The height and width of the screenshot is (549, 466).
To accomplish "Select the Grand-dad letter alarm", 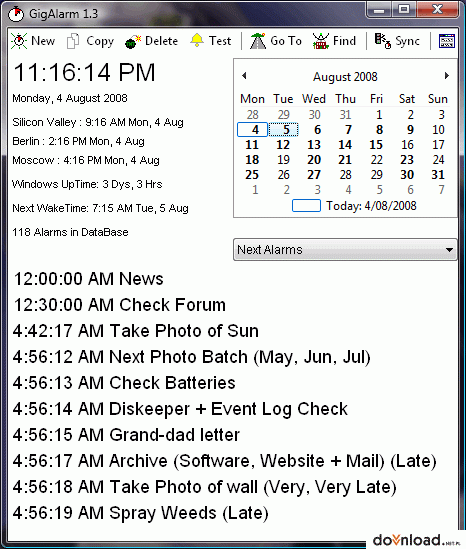I will click(x=126, y=435).
